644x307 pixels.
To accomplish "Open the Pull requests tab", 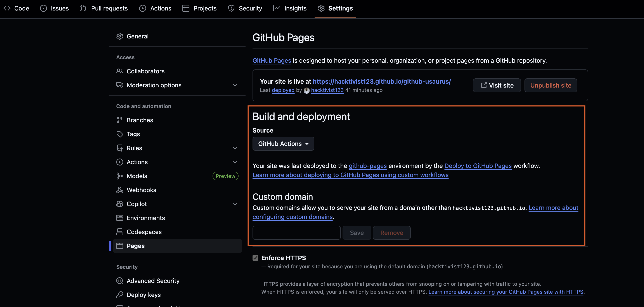I will 104,8.
